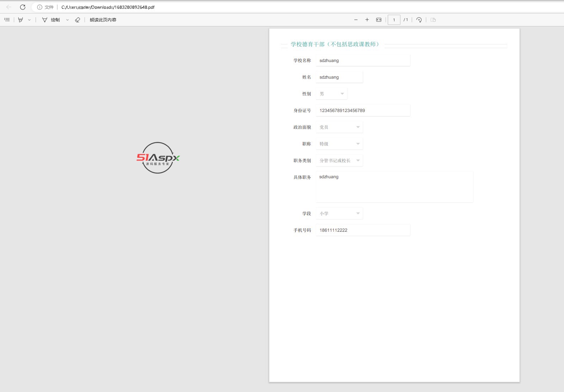The width and height of the screenshot is (564, 392).
Task: Open the table of contents panel
Action: 7,20
